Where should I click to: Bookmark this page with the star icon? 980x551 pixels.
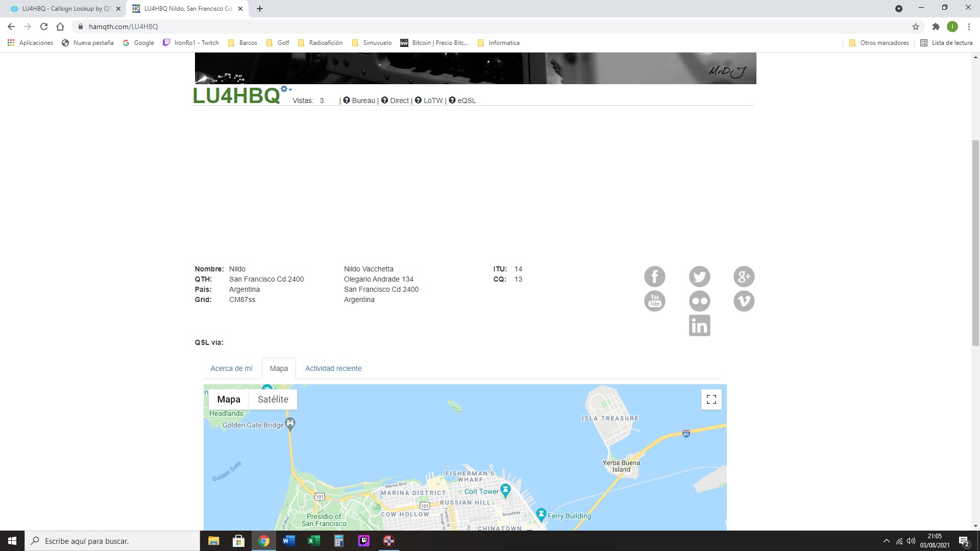tap(915, 27)
